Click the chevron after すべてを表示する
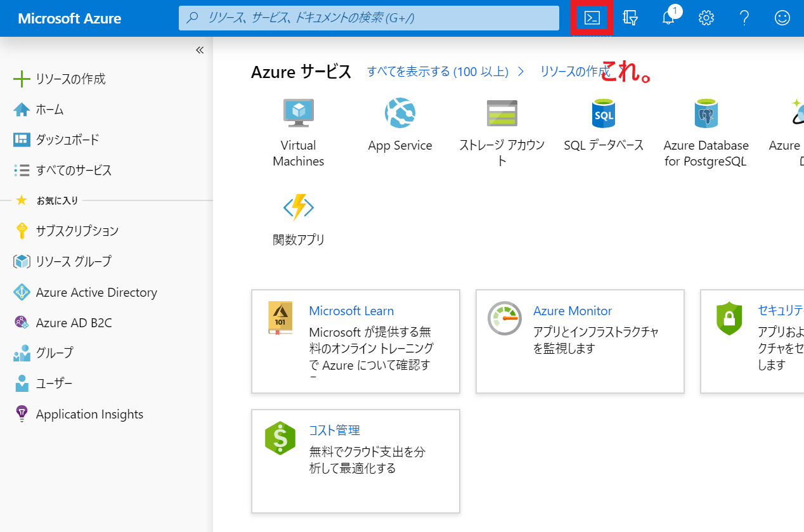This screenshot has height=532, width=804. [521, 72]
